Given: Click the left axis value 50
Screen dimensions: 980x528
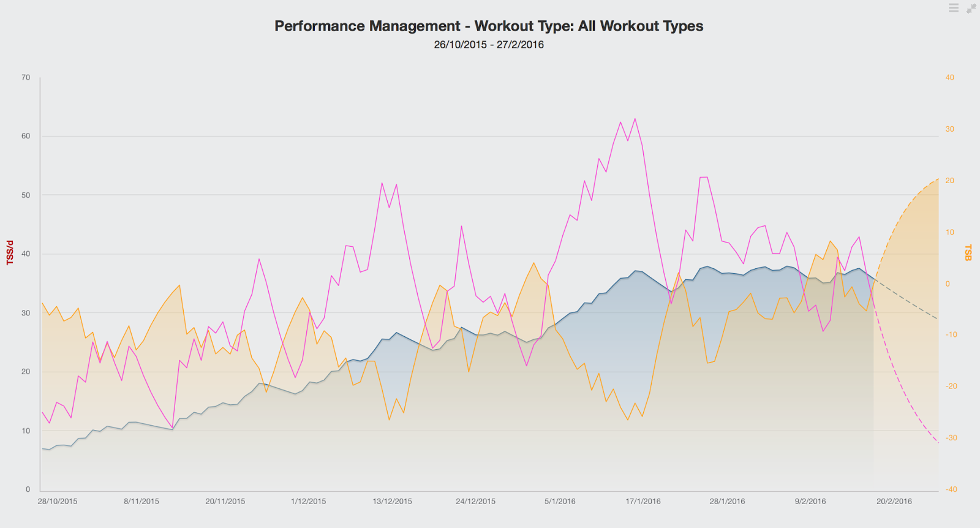Looking at the screenshot, I should (26, 195).
